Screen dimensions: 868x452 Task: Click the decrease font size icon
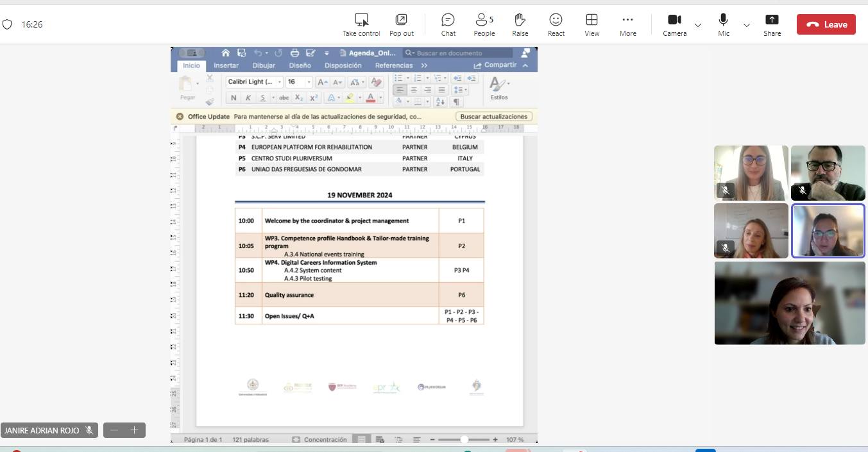(x=337, y=82)
